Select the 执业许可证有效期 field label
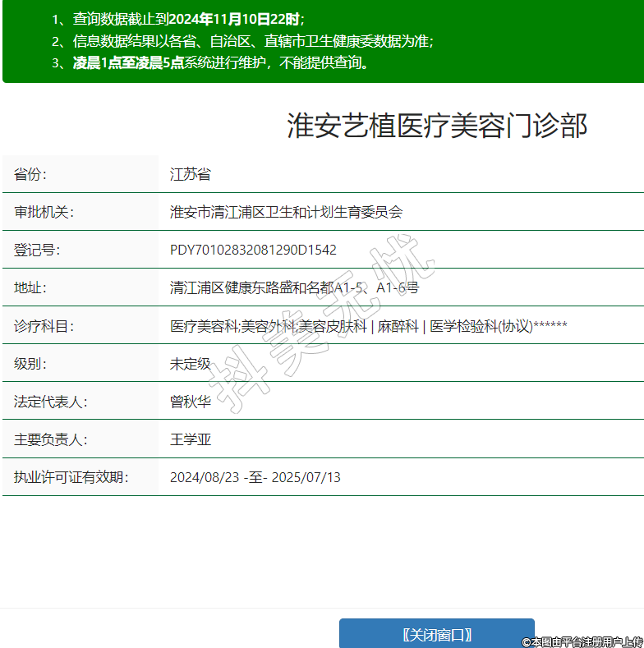This screenshot has height=648, width=644. 71,477
